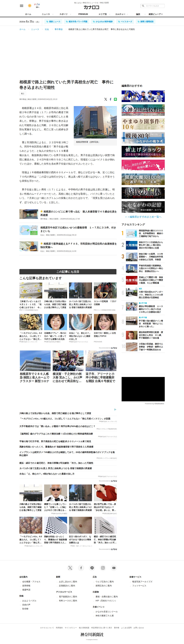Viewport: 184px width, 644px height.
Task: Open ヨコハマ恐竜展 dinosaur thumbnail
Action: tap(105, 291)
